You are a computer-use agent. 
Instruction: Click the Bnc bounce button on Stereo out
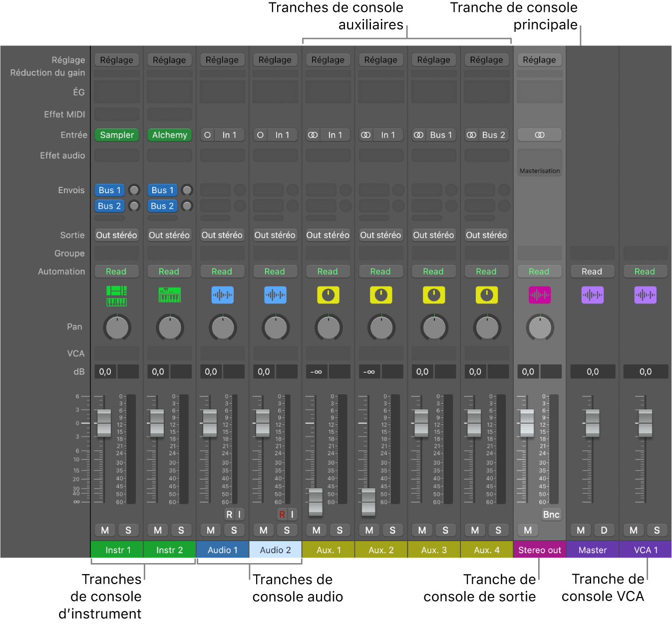pos(551,514)
